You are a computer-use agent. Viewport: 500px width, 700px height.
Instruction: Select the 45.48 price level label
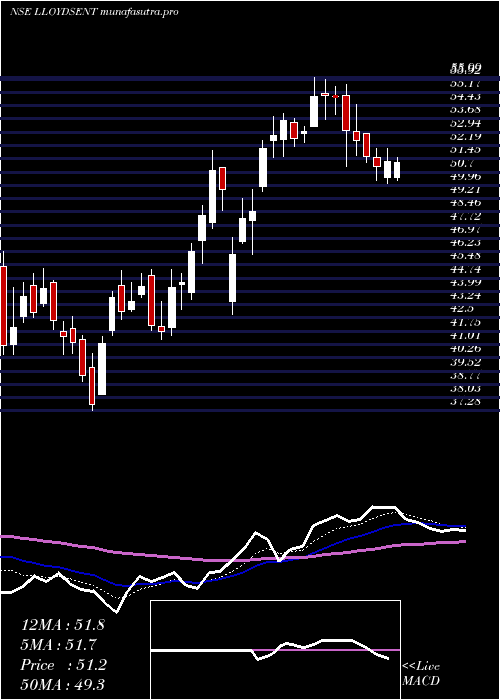pyautogui.click(x=465, y=256)
